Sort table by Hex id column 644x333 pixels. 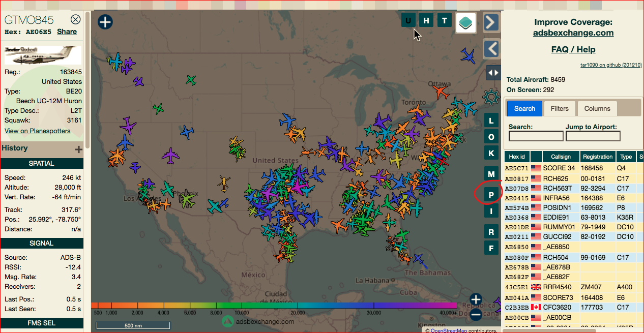point(517,157)
